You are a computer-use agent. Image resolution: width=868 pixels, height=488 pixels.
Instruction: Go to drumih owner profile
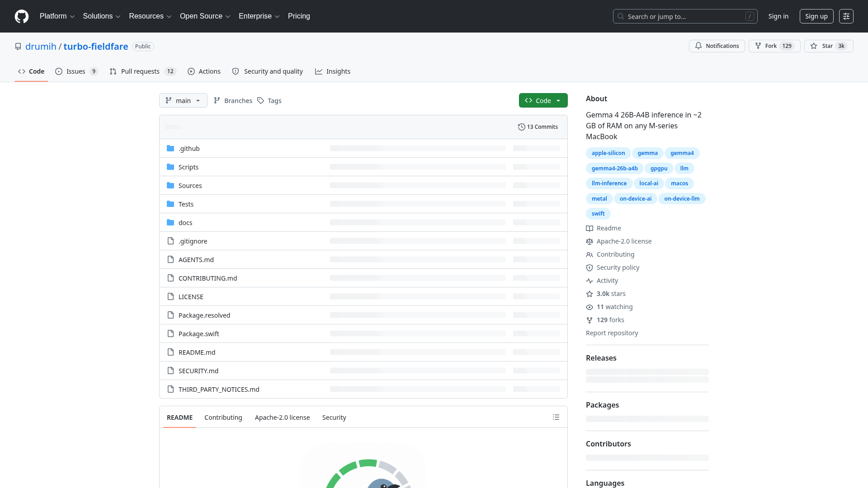coord(41,47)
